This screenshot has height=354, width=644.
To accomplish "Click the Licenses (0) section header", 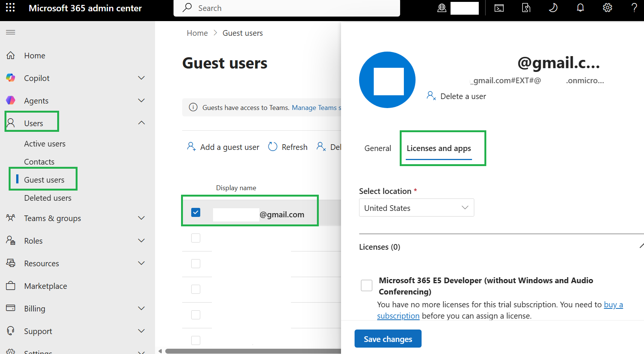I will (380, 247).
